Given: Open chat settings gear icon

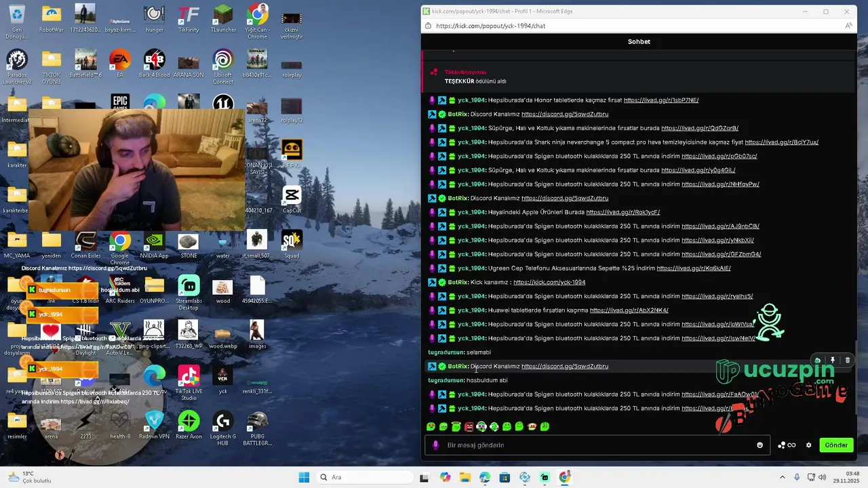Looking at the screenshot, I should click(x=808, y=445).
